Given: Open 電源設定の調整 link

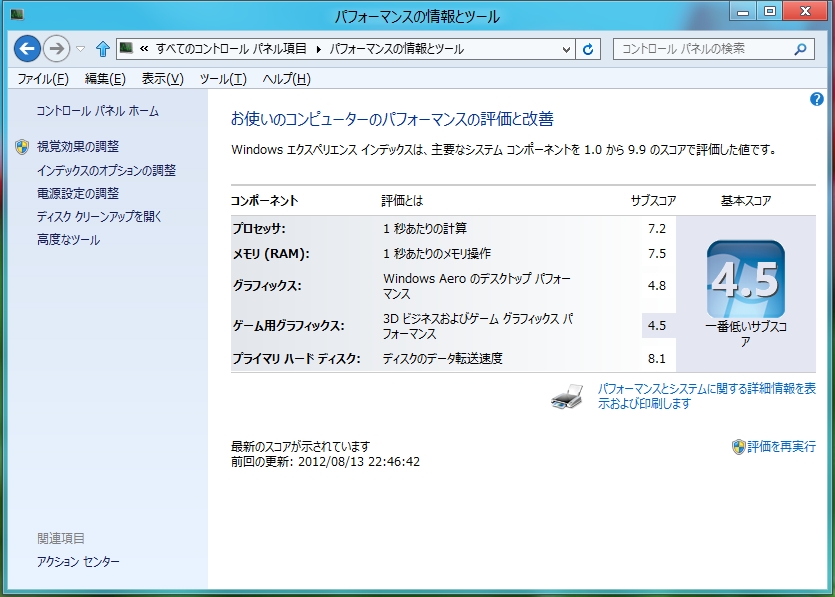Looking at the screenshot, I should click(78, 193).
